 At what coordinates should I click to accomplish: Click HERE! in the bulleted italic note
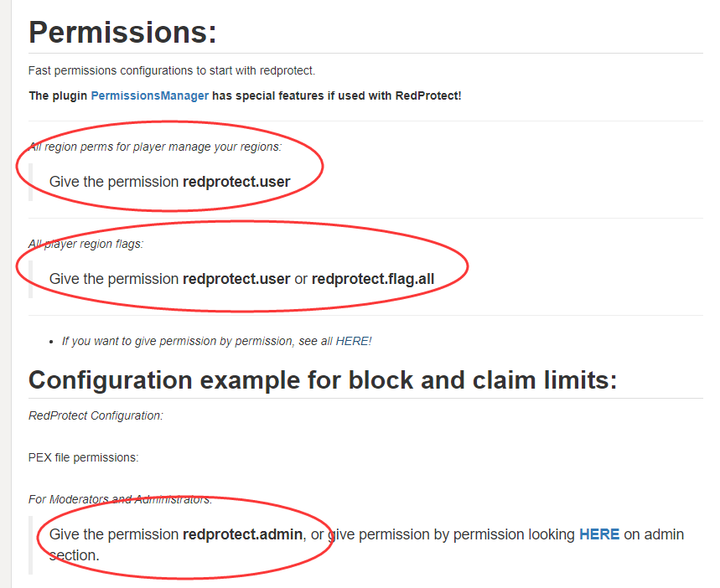point(354,341)
